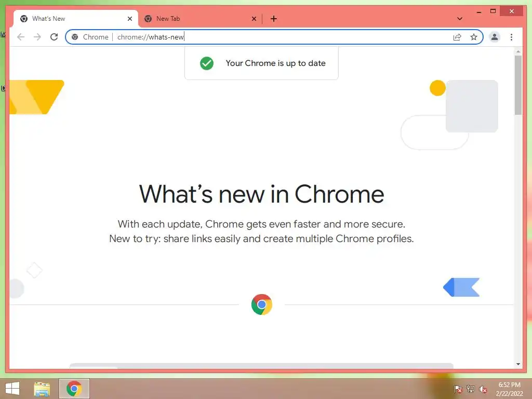Image resolution: width=532 pixels, height=399 pixels.
Task: Click the vertical scrollbar thumb
Action: coord(518,85)
